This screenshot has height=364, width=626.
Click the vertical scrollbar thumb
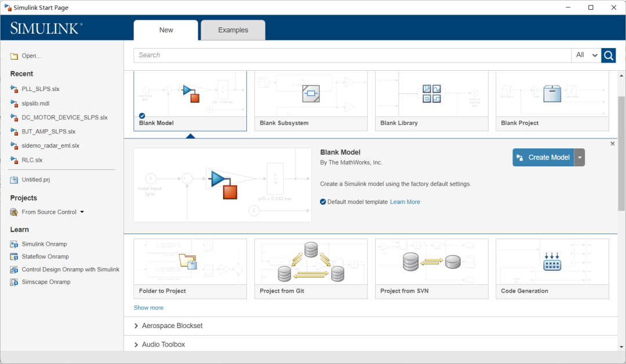[621, 154]
